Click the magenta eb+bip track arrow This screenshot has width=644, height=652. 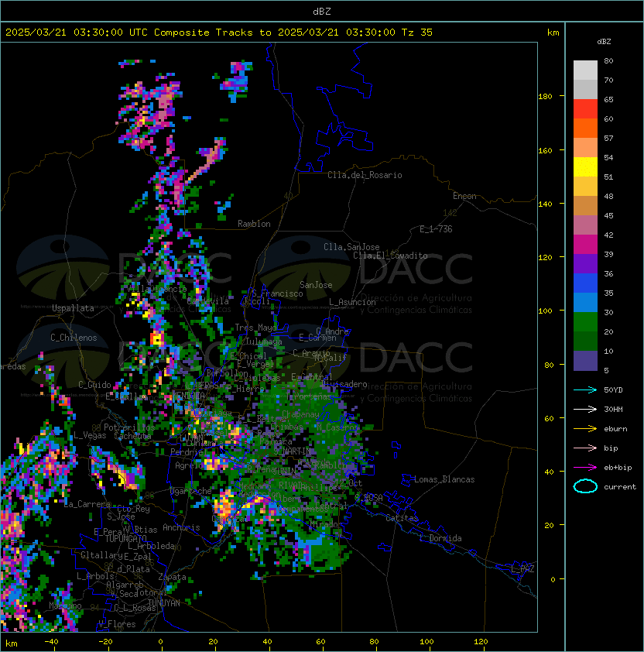click(x=585, y=468)
